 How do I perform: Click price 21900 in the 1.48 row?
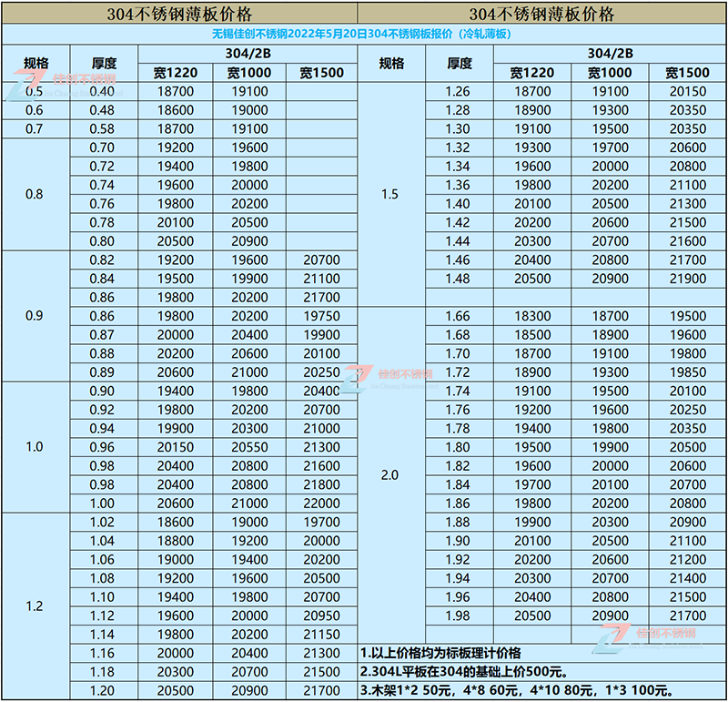688,279
